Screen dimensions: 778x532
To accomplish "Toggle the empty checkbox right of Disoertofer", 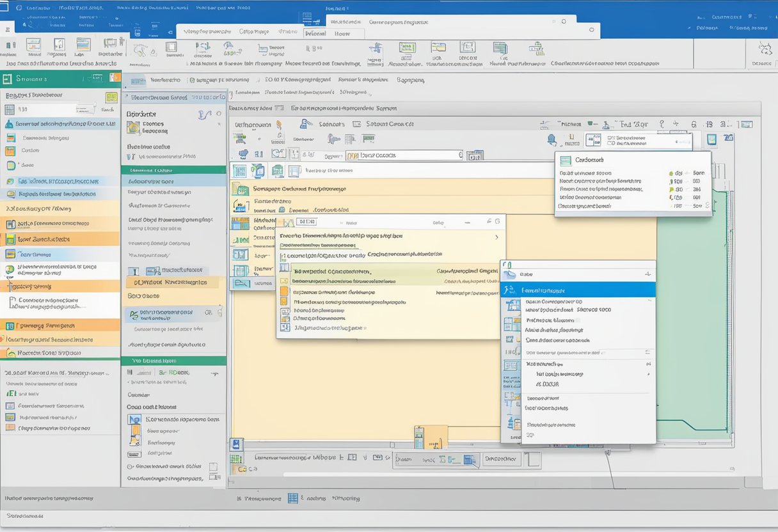I will point(534,458).
